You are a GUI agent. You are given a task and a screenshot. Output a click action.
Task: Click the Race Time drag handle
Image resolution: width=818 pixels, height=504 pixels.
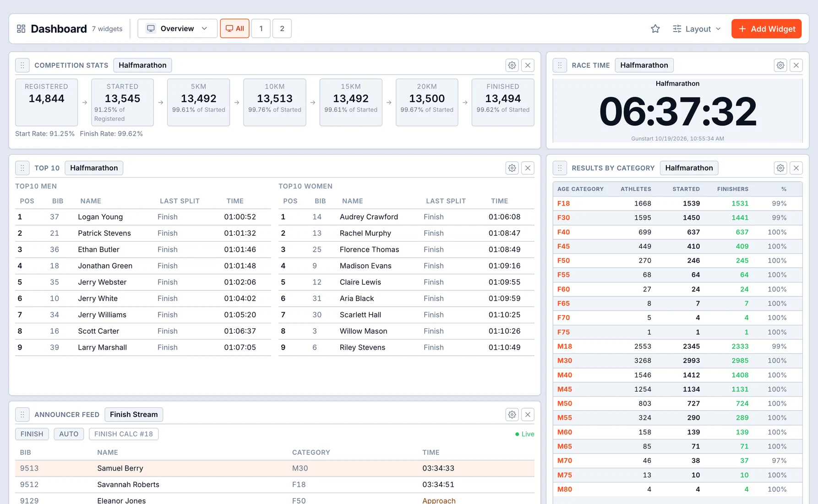point(560,65)
